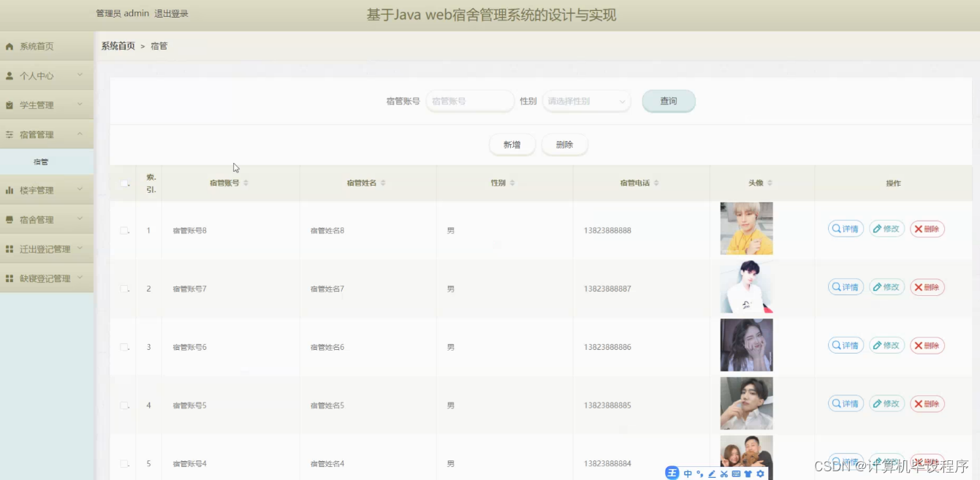Click the 查询 search button
The height and width of the screenshot is (480, 980).
click(x=667, y=101)
